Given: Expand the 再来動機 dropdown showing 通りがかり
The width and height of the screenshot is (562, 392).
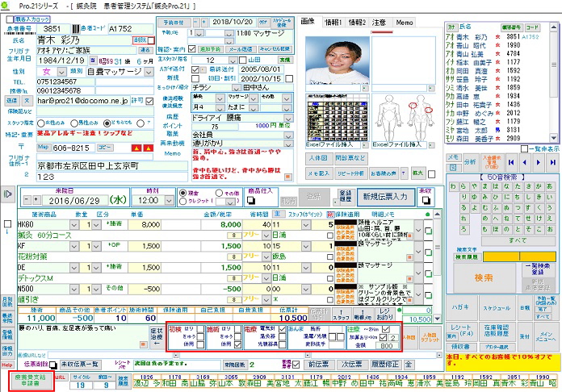Looking at the screenshot, I should 288,144.
